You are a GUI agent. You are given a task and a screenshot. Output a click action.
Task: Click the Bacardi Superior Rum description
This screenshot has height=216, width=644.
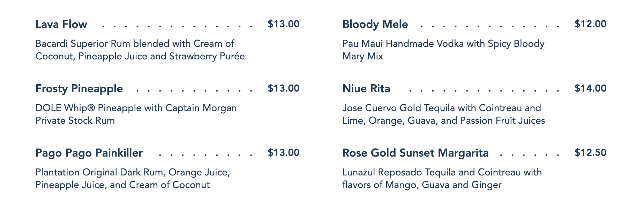coord(140,50)
